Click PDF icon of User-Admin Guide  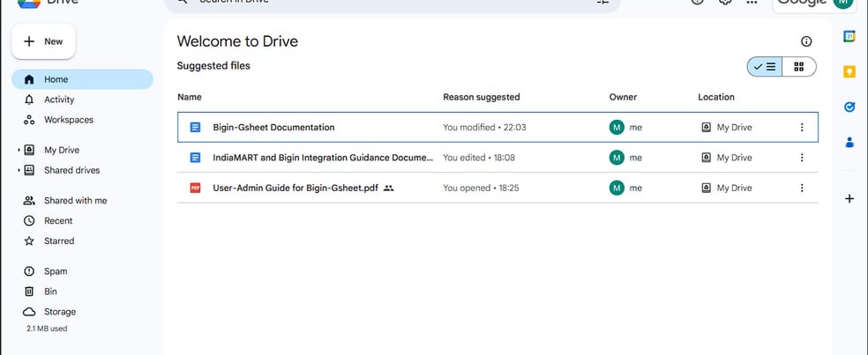point(195,188)
